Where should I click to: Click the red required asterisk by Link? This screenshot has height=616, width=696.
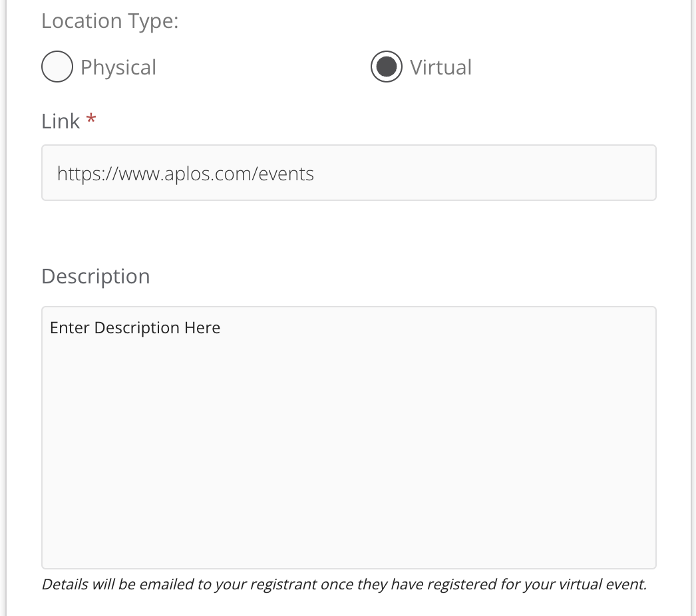click(x=91, y=119)
